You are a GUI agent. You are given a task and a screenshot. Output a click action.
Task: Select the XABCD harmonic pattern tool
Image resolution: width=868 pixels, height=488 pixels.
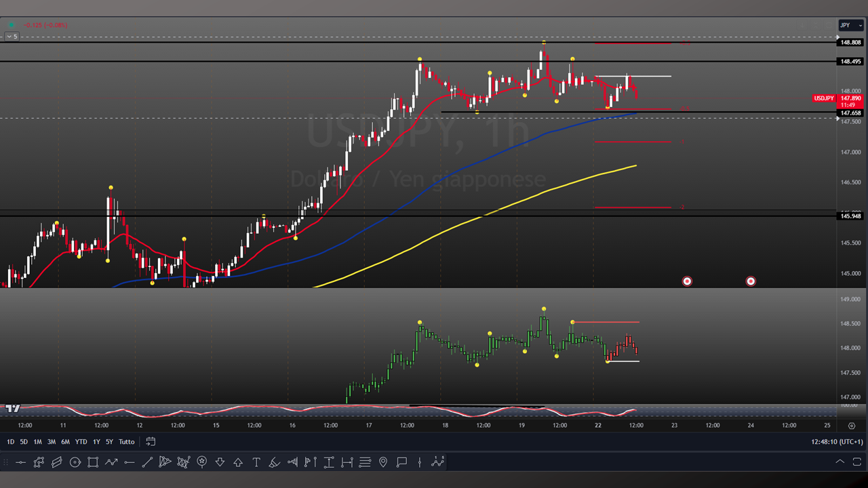pyautogui.click(x=184, y=462)
